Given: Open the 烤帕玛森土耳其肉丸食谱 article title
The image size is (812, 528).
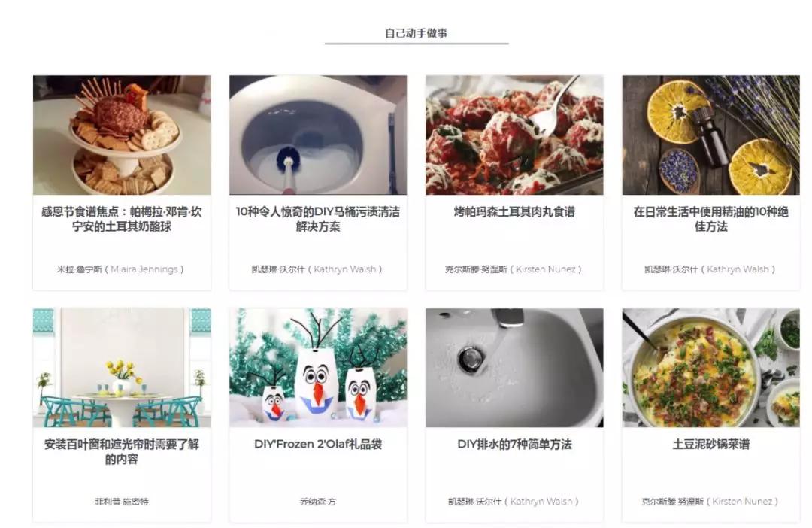Looking at the screenshot, I should tap(514, 212).
